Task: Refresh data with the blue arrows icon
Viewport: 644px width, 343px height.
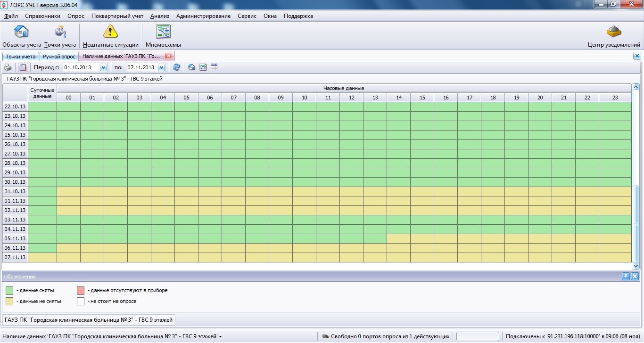Action: pos(176,67)
